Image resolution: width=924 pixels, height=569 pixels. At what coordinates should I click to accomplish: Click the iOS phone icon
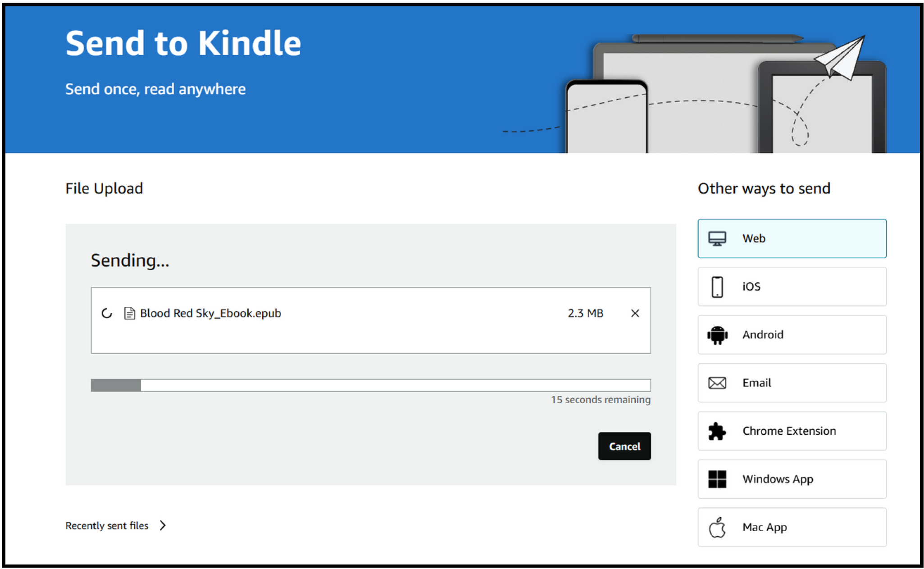[x=717, y=287]
